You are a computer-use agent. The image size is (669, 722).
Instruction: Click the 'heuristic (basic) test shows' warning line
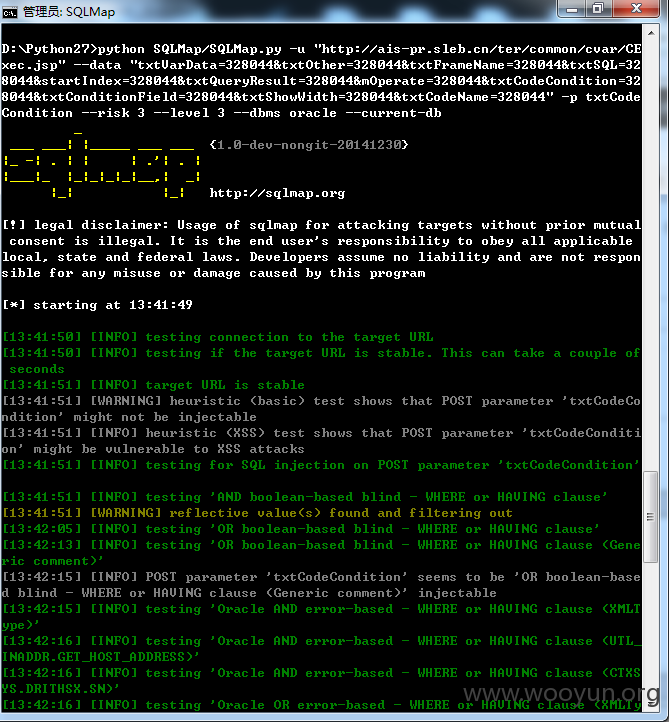click(321, 409)
